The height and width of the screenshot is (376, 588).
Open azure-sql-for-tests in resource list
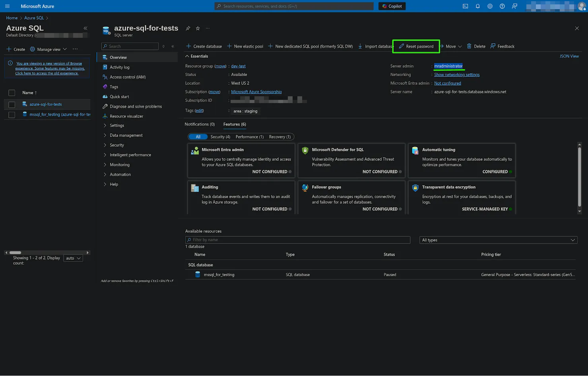click(45, 104)
